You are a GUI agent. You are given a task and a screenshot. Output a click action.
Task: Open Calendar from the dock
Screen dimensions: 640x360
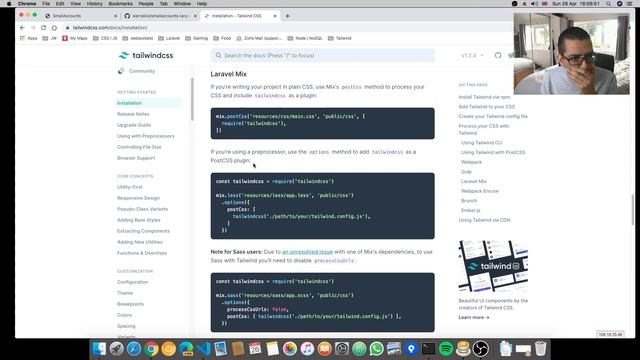pyautogui.click(x=255, y=349)
